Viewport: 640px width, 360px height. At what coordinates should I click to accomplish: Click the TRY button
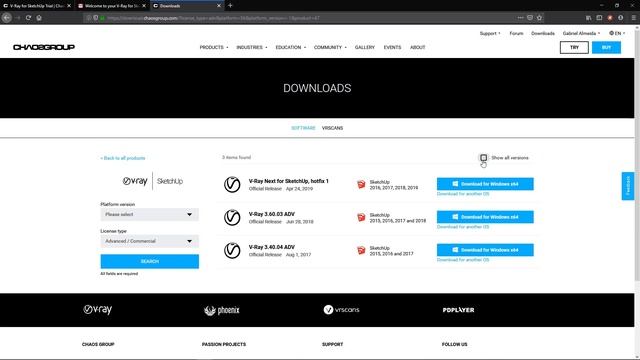click(x=574, y=47)
